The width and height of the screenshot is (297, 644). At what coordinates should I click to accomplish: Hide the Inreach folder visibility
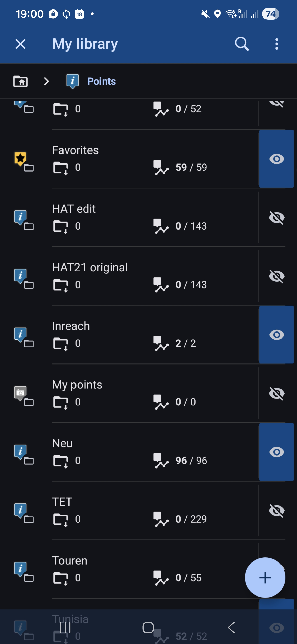pos(277,335)
